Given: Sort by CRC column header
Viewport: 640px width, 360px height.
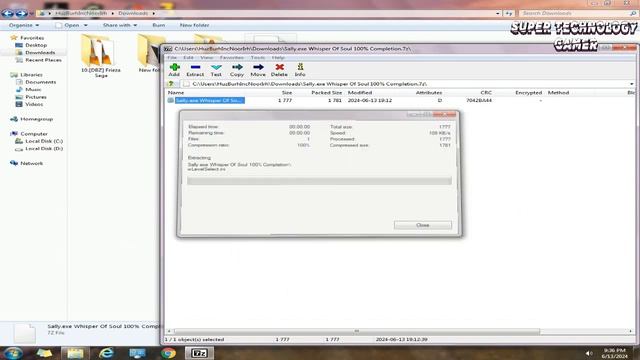Looking at the screenshot, I should 486,93.
